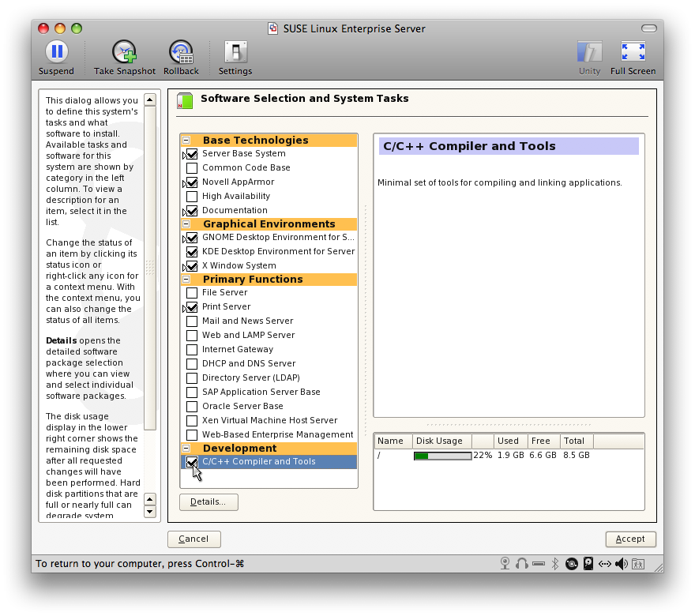Click the Unity view icon
The height and width of the screenshot is (616, 695).
click(x=589, y=52)
